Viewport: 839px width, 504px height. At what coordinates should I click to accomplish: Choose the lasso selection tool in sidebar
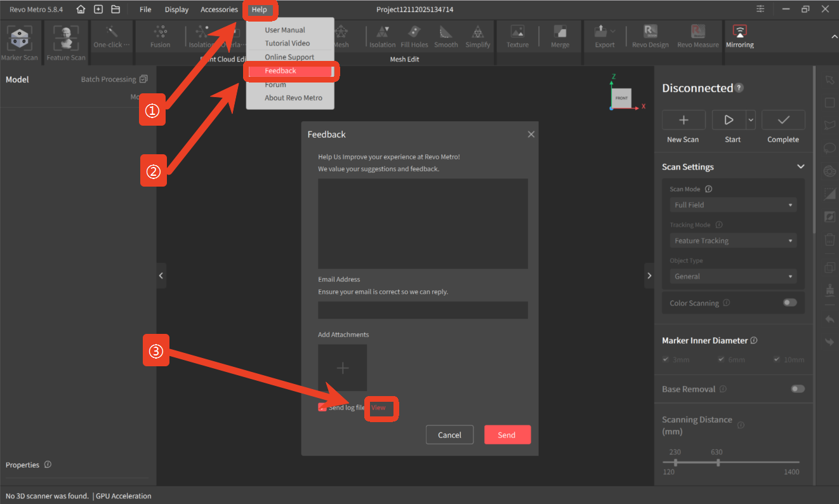829,149
